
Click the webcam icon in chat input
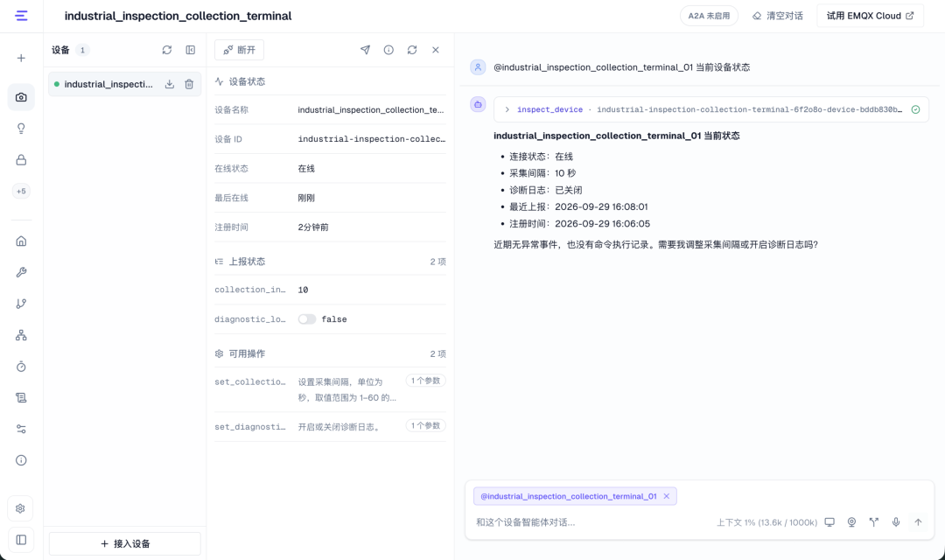851,522
